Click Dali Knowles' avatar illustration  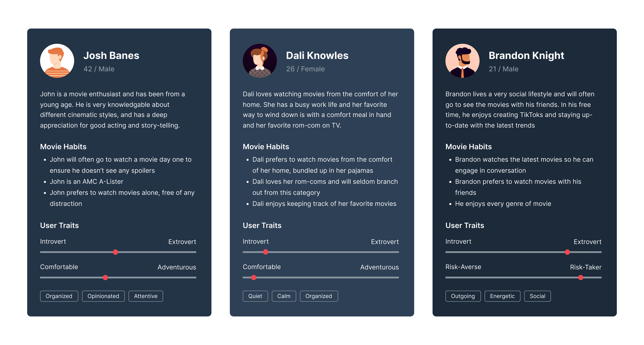pyautogui.click(x=260, y=61)
